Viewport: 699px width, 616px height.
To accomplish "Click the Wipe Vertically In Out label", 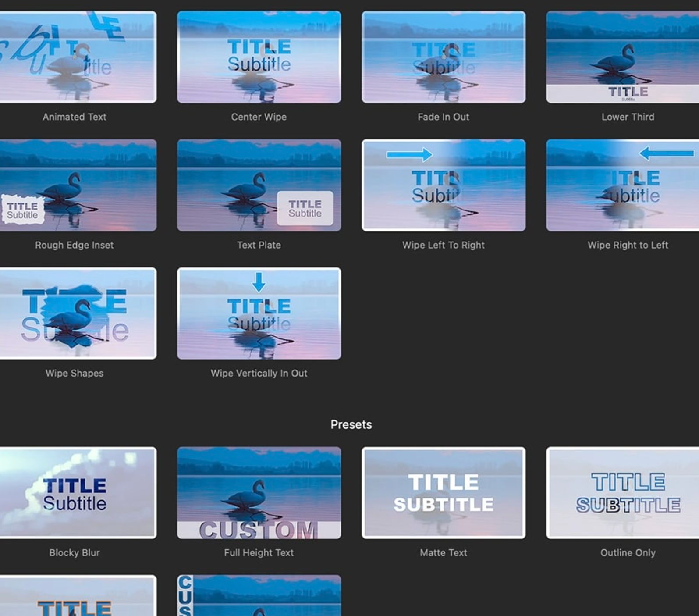I will pyautogui.click(x=259, y=374).
